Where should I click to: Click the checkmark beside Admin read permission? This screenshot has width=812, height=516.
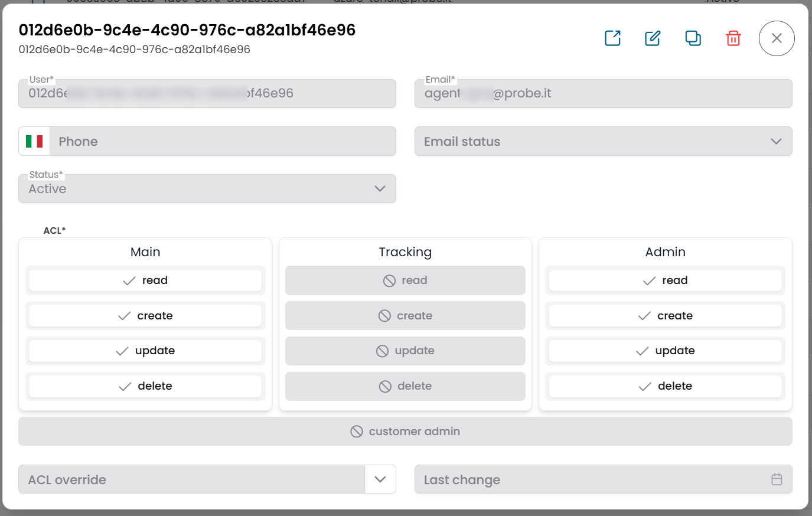coord(643,280)
